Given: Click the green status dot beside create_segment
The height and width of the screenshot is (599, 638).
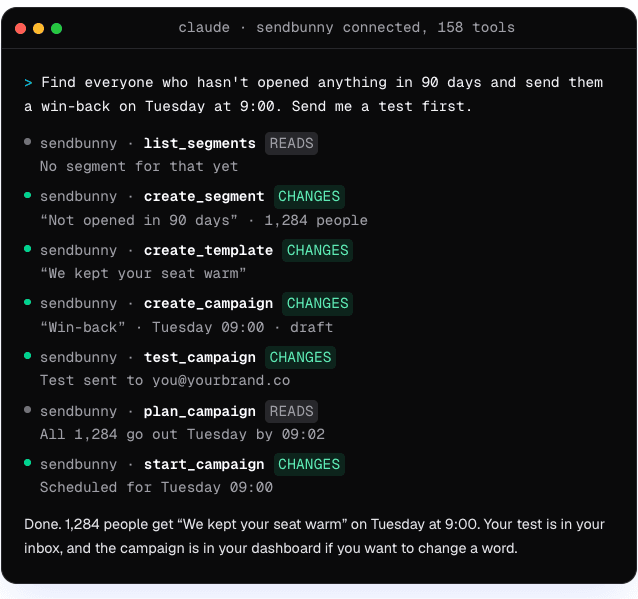Looking at the screenshot, I should click(28, 195).
